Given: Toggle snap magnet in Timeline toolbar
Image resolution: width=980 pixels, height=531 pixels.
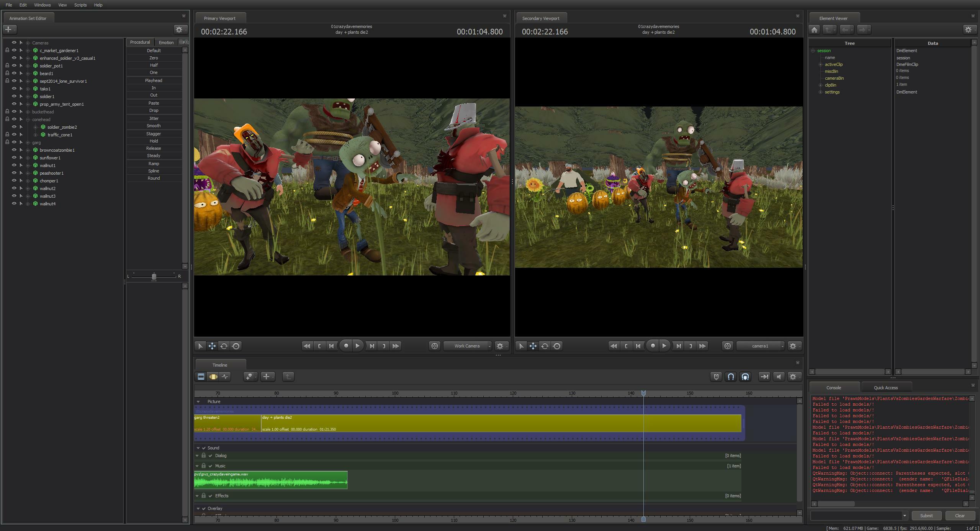Looking at the screenshot, I should pyautogui.click(x=731, y=377).
